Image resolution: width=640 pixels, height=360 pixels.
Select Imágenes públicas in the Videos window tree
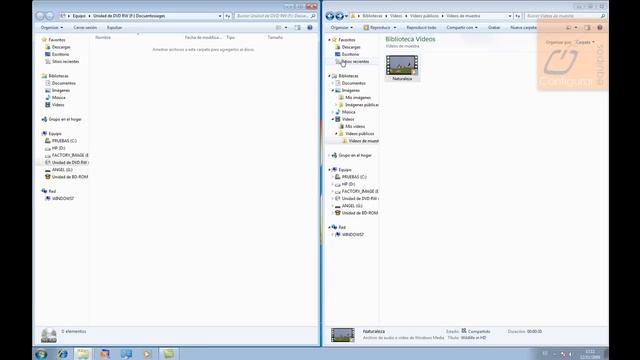[362, 105]
